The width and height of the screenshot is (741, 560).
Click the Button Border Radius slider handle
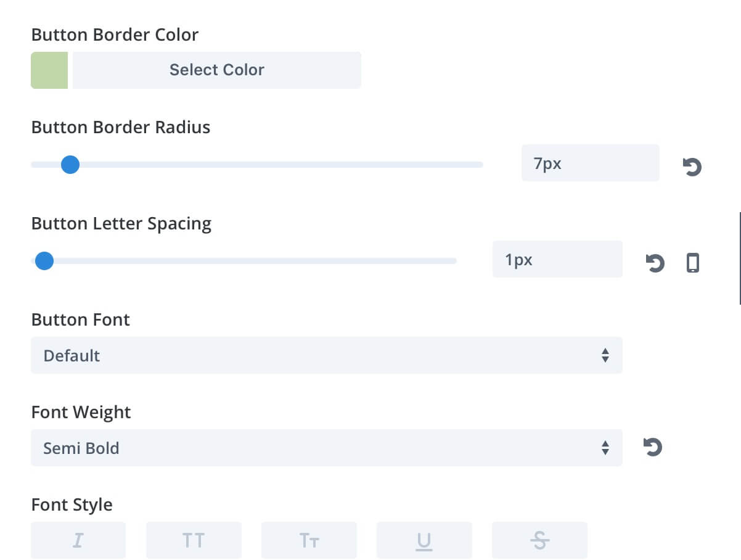70,165
